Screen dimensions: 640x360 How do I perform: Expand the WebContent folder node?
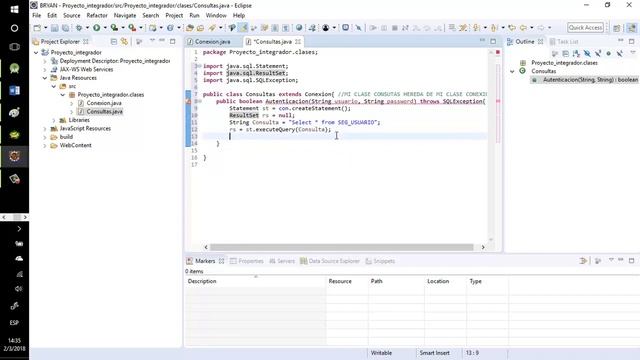[45, 146]
